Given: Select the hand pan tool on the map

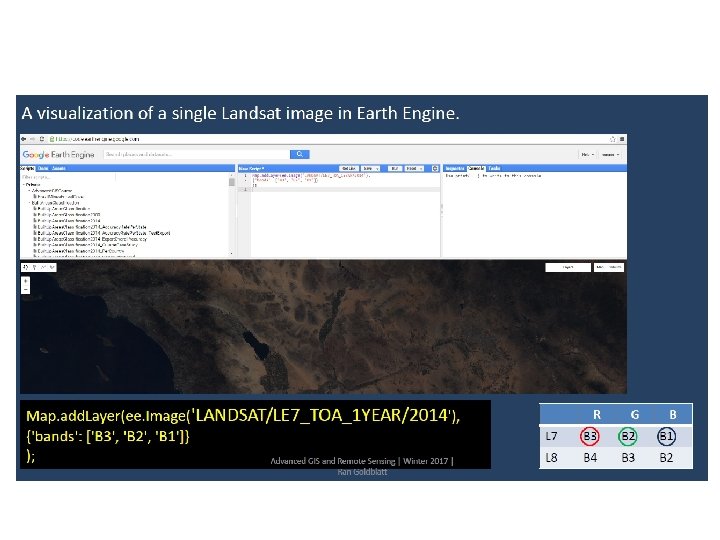Looking at the screenshot, I should 26,267.
